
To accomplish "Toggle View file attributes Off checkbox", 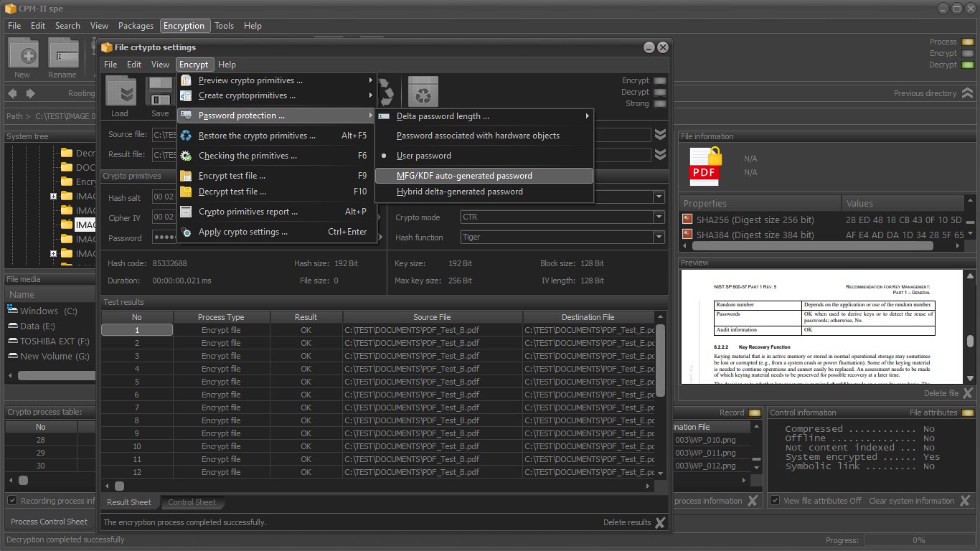I will (x=775, y=501).
